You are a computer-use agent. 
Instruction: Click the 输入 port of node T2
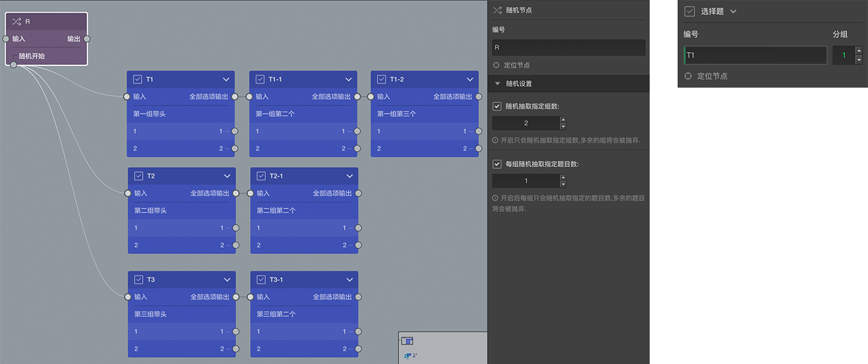(128, 193)
